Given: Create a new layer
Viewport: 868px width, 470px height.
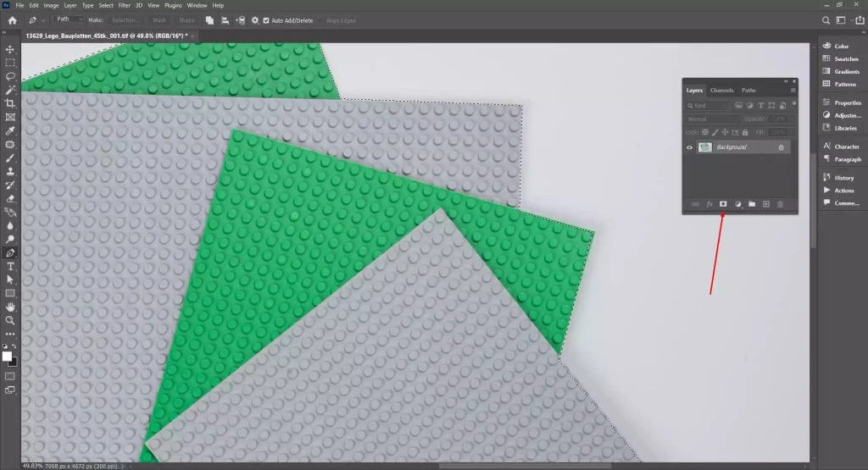Looking at the screenshot, I should coord(766,204).
